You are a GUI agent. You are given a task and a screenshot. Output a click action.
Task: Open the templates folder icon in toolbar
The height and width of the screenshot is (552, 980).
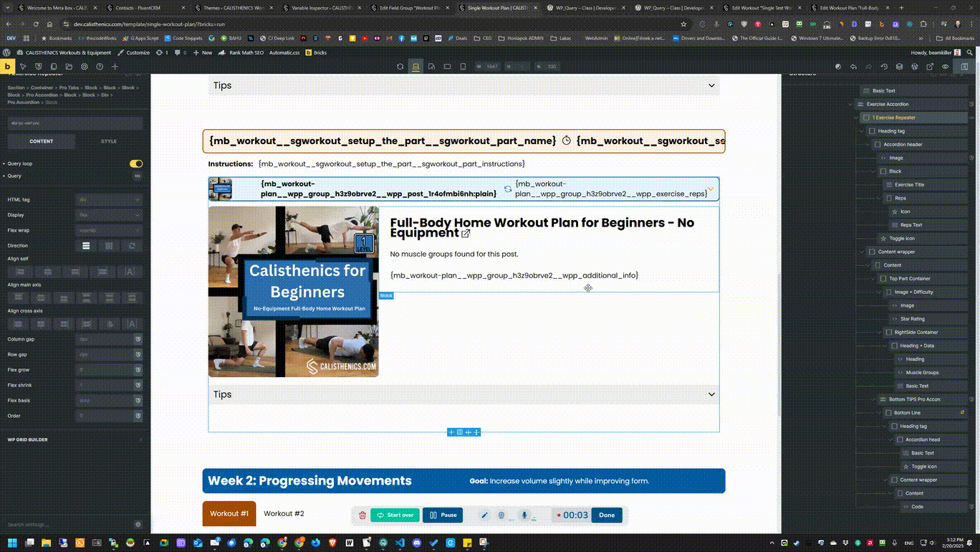click(x=69, y=67)
